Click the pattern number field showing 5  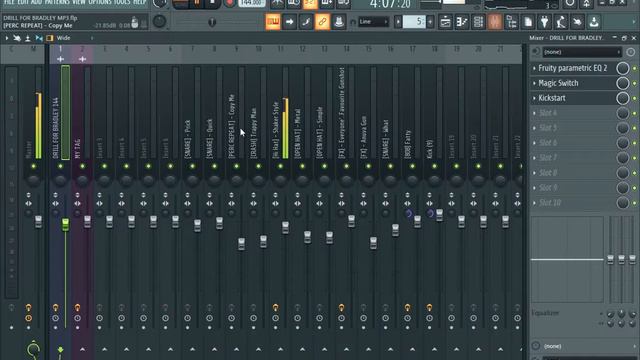[x=414, y=22]
